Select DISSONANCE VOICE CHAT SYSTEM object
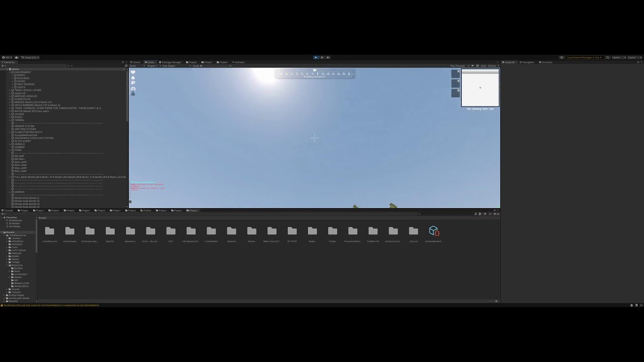Viewport: 644px width, 362px height. (x=34, y=138)
